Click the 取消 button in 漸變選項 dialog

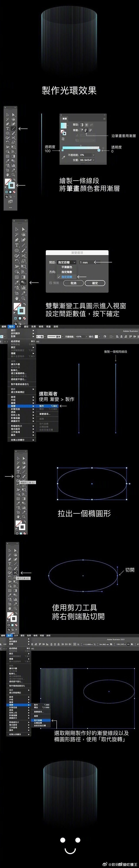click(74, 283)
